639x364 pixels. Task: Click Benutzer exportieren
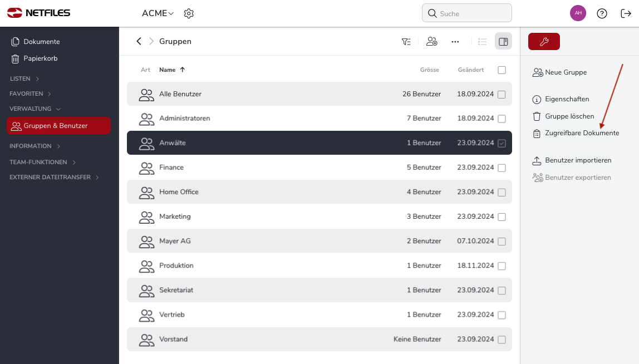tap(572, 178)
